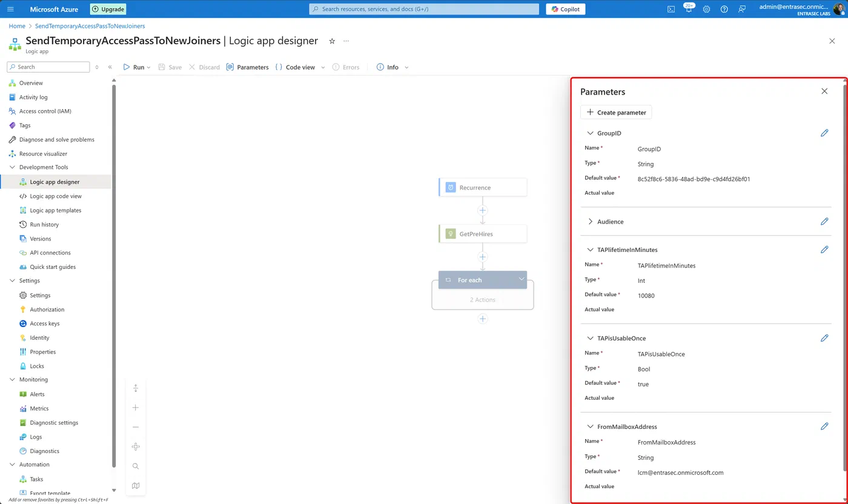Image resolution: width=848 pixels, height=504 pixels.
Task: Open Code view from the toolbar
Action: (x=296, y=67)
